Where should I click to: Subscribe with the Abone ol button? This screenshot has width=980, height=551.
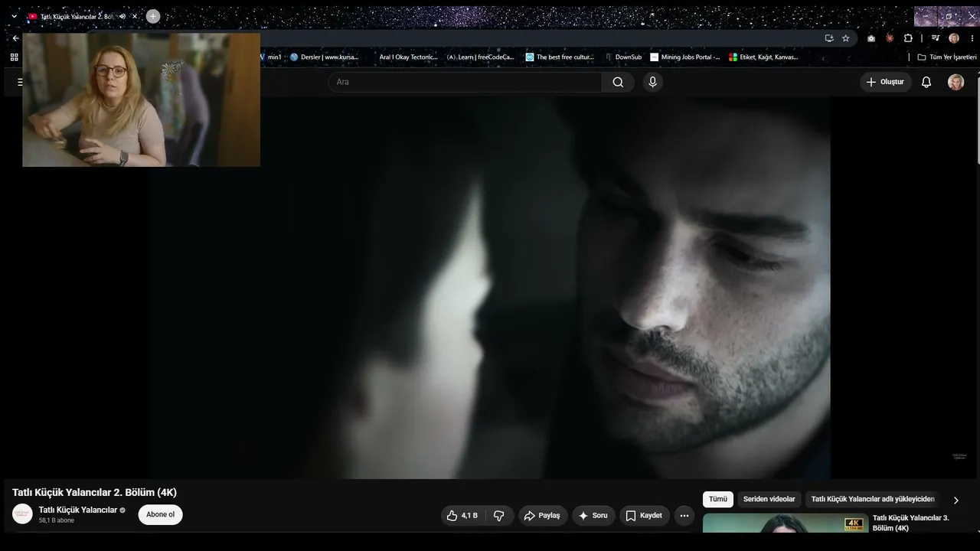point(161,514)
